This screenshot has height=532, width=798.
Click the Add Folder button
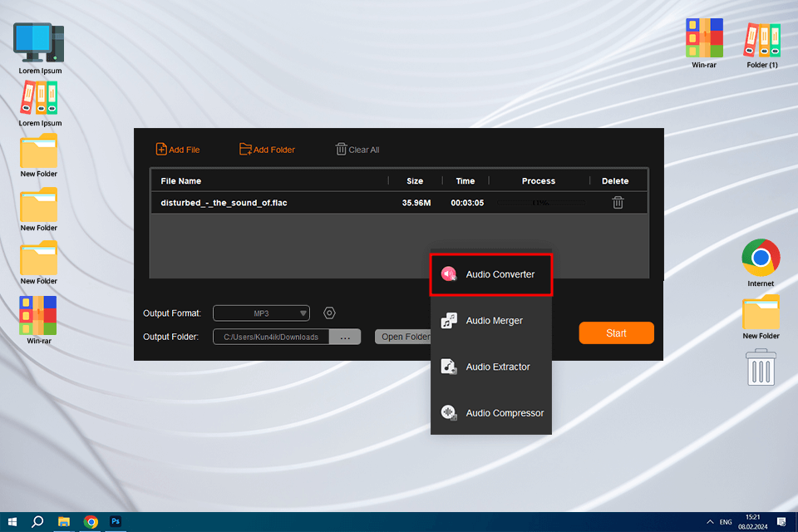267,149
